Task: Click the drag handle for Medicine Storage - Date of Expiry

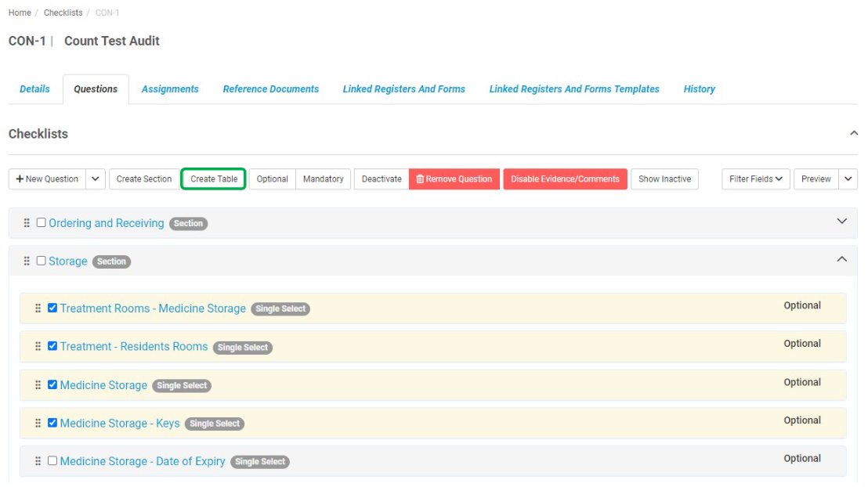Action: click(38, 461)
